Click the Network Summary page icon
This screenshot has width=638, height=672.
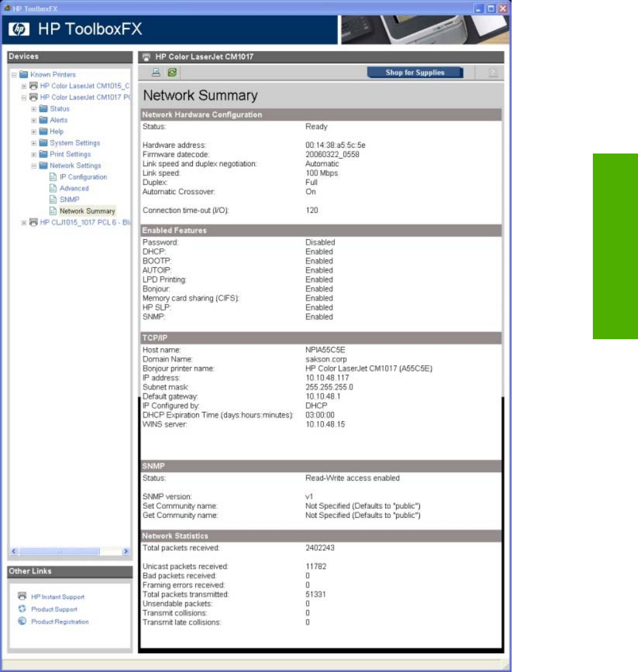tap(53, 211)
